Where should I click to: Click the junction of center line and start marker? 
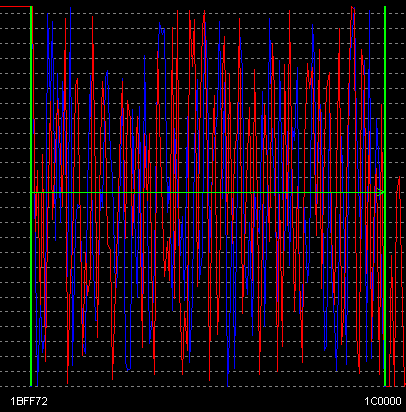tap(31, 192)
